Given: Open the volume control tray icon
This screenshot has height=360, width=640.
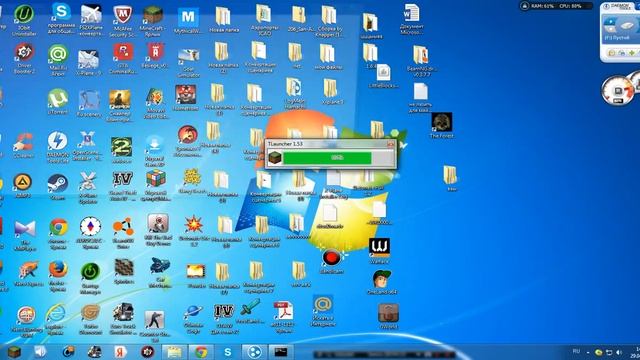Looking at the screenshot, I should click(x=619, y=352).
